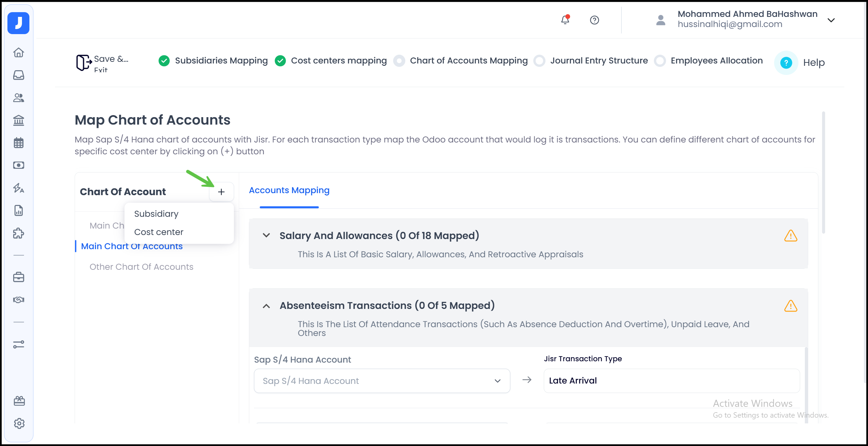Choose Cost center from the plus menu
The image size is (868, 446).
159,232
